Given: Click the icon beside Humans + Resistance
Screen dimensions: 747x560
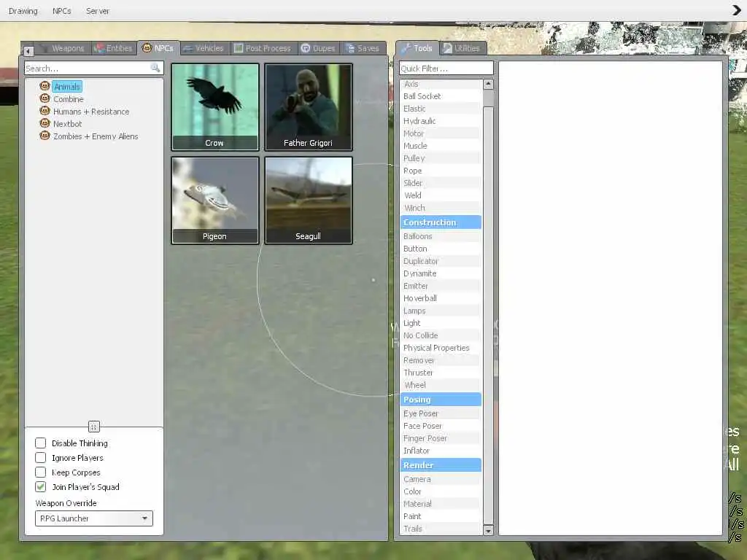Looking at the screenshot, I should [44, 111].
